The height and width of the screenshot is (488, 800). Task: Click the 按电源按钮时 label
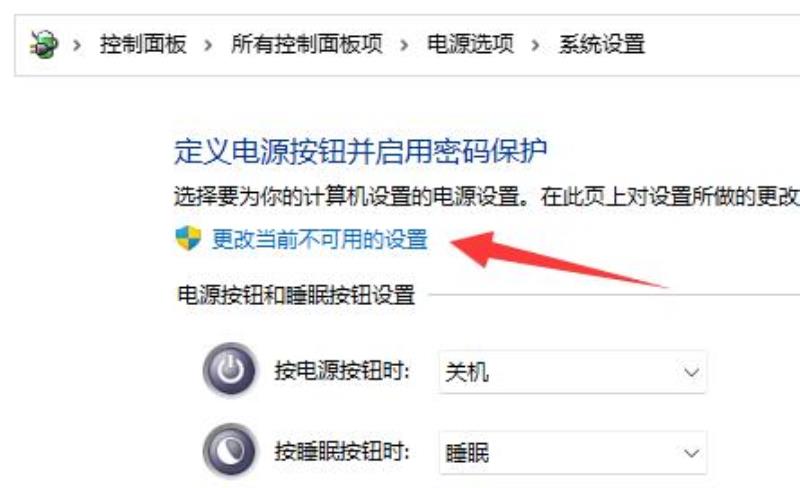(x=342, y=371)
